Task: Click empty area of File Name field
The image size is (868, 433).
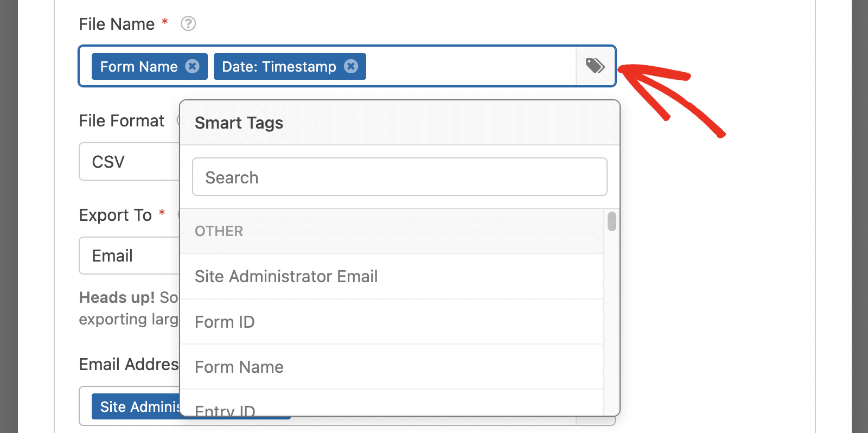Action: pos(470,66)
